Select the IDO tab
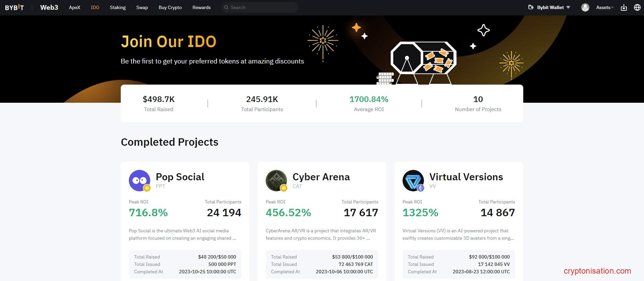Screen dimensions: 644x281 click(x=95, y=7)
